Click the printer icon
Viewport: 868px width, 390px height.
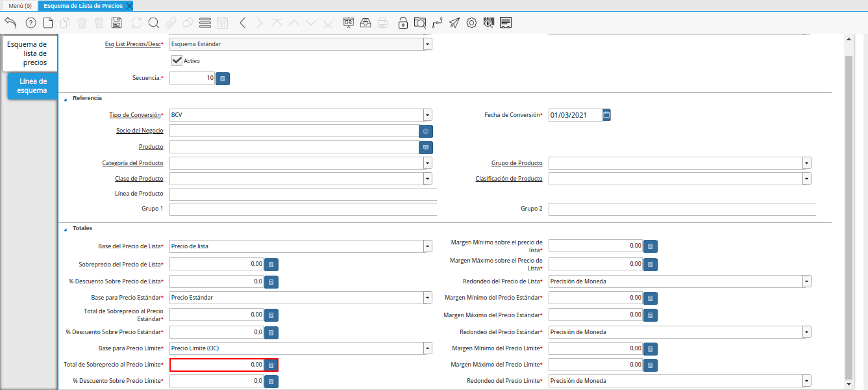point(383,23)
